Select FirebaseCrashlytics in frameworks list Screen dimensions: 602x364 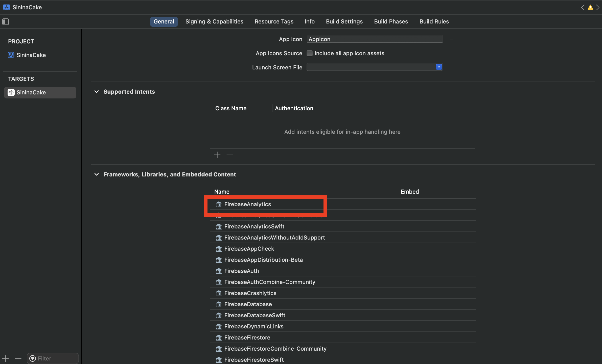pos(250,293)
